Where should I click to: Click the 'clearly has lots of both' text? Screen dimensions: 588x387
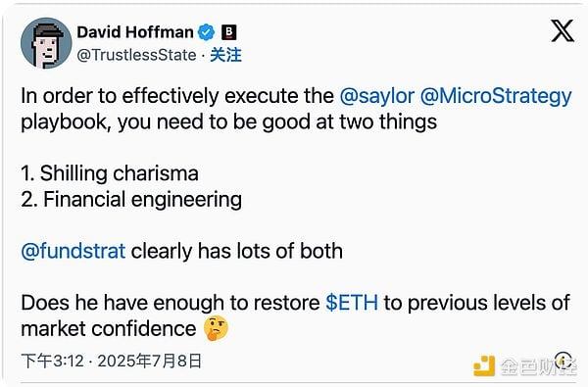pos(236,251)
